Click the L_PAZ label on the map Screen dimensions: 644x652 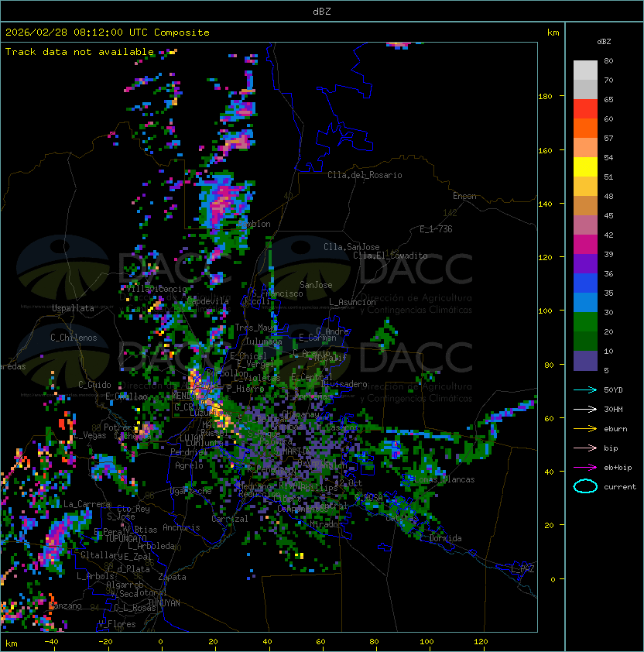tap(522, 569)
